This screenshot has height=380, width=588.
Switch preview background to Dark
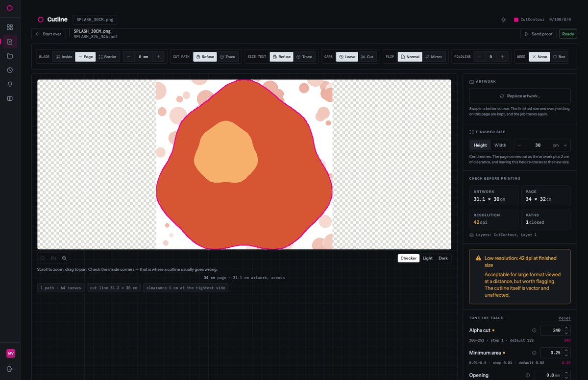[x=443, y=258]
